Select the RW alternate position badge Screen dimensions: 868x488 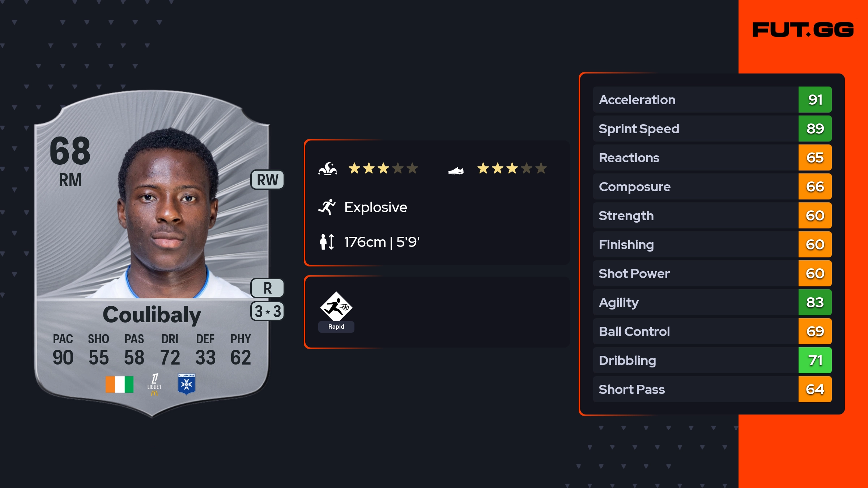(x=267, y=180)
